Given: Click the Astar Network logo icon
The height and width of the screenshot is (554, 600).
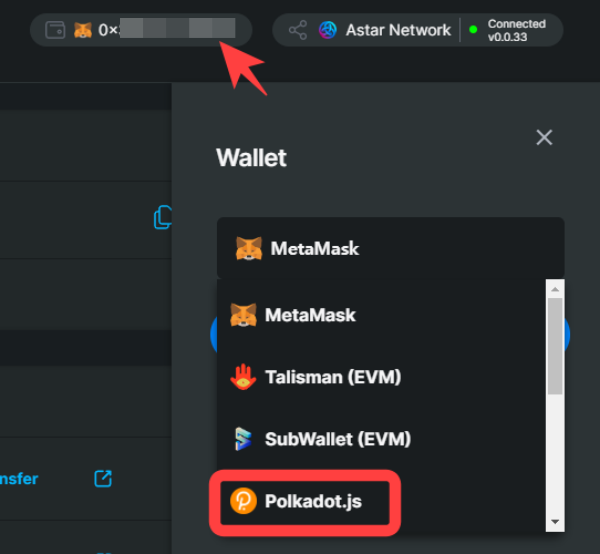Looking at the screenshot, I should 328,30.
